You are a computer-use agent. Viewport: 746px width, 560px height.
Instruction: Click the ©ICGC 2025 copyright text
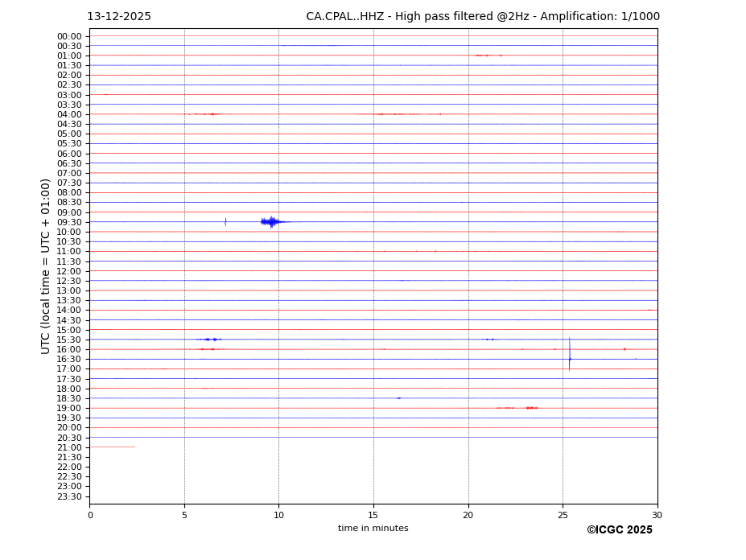tap(619, 530)
